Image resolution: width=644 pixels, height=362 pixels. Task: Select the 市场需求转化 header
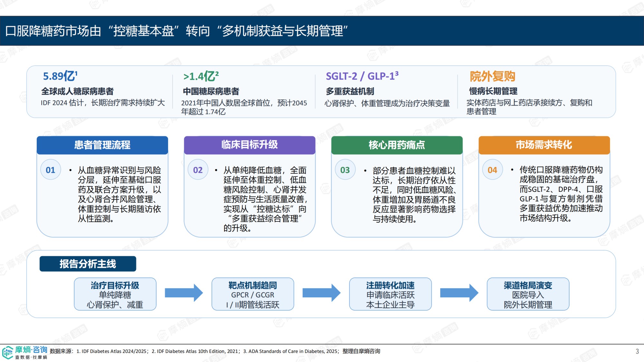(544, 145)
